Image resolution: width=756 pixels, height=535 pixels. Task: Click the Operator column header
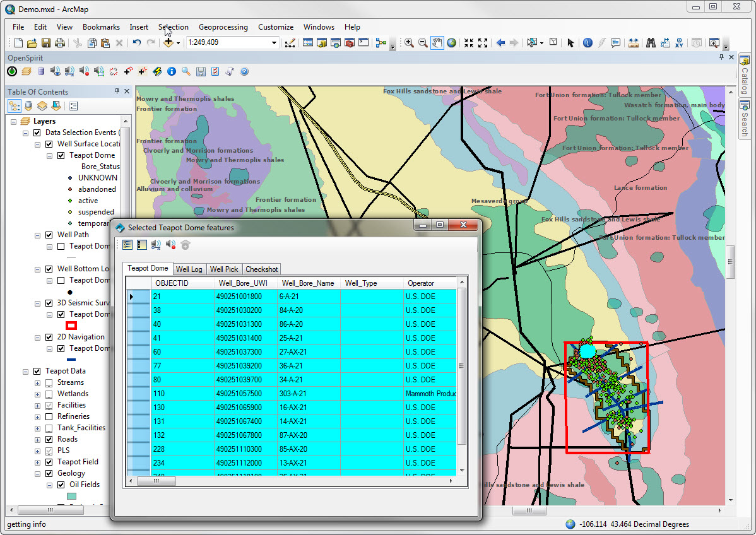click(x=420, y=283)
